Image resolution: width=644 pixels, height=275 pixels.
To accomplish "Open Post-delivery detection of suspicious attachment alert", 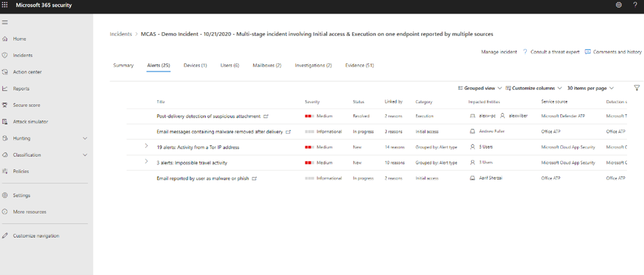I will tap(208, 116).
